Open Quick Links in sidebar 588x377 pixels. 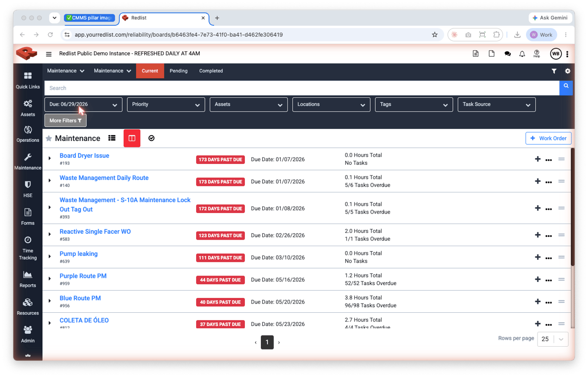(28, 80)
